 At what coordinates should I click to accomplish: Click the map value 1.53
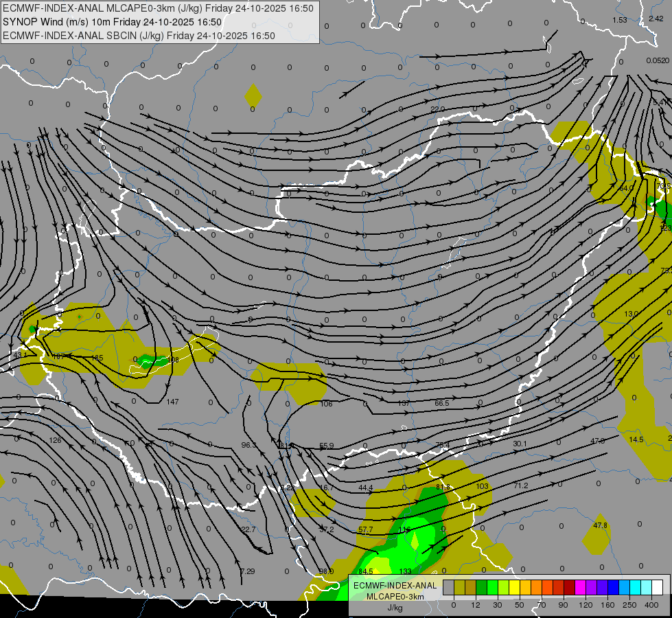tap(620, 20)
